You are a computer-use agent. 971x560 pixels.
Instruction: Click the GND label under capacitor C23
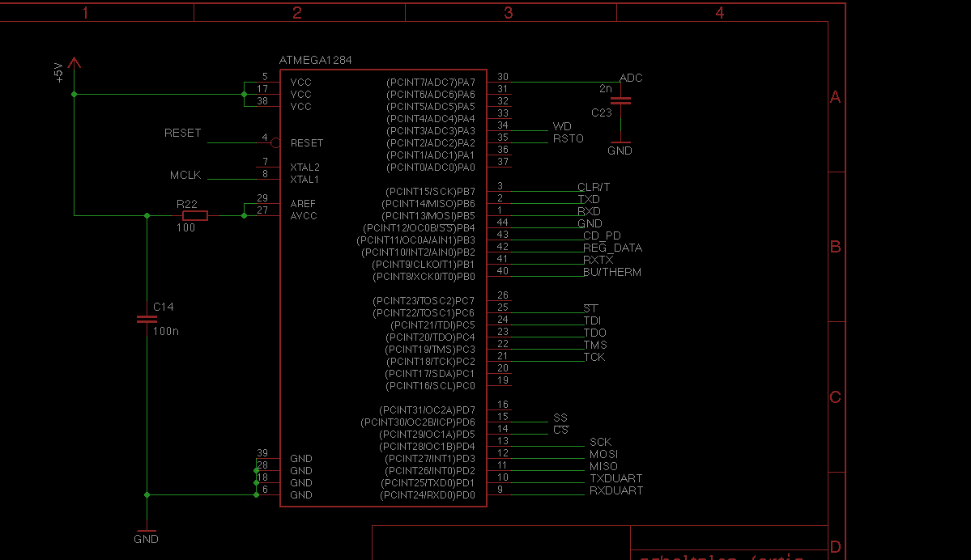(x=620, y=151)
